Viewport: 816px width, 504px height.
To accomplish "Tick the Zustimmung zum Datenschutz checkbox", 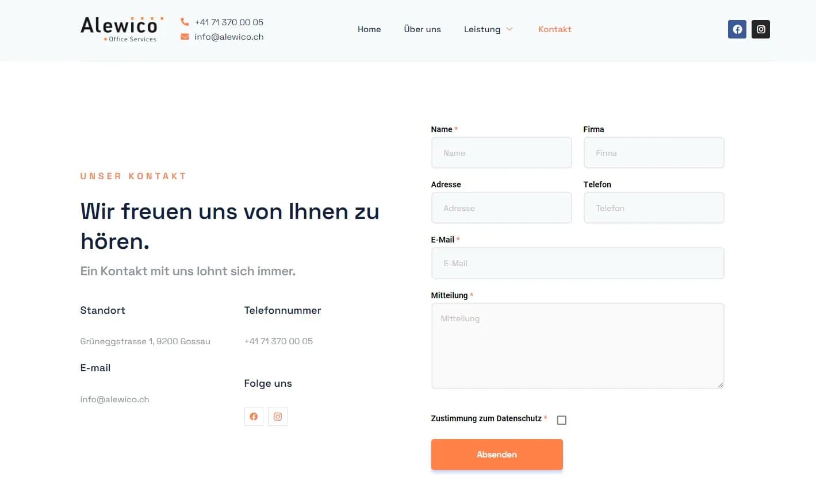I will [x=562, y=420].
